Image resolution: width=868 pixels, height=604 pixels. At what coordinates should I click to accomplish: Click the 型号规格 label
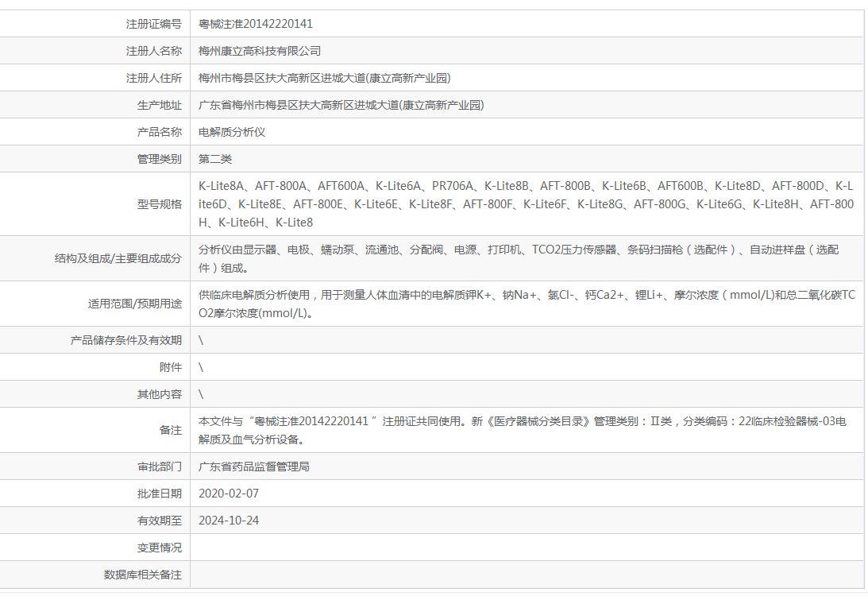(160, 204)
